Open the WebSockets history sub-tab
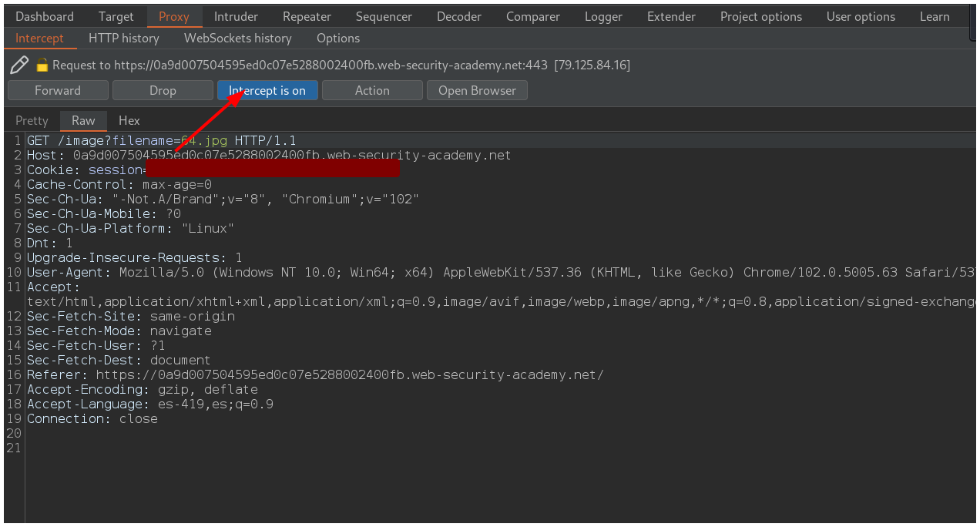Screen dimensions: 980x527 (x=237, y=38)
